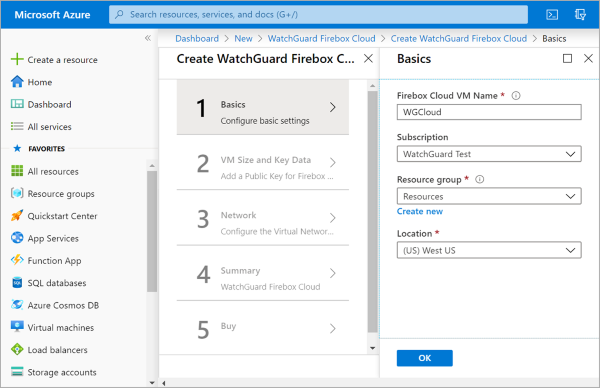The image size is (600, 388).
Task: Close the Create WatchGuard Firebox Cloud blade
Action: pyautogui.click(x=368, y=59)
